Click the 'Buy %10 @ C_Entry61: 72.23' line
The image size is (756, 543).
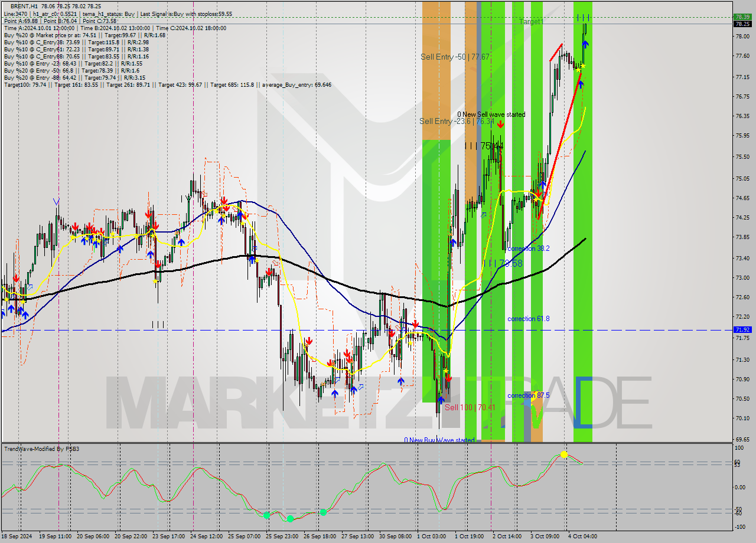point(76,49)
